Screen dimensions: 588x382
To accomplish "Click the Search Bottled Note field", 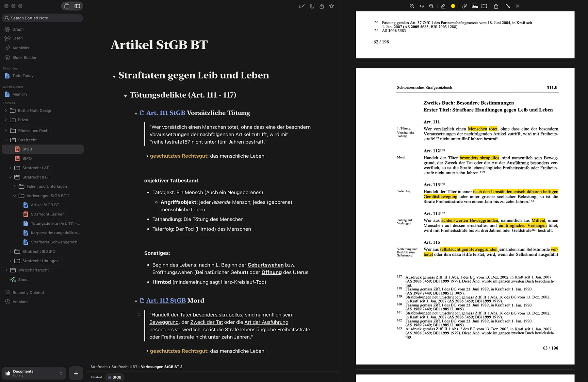I will pyautogui.click(x=42, y=18).
